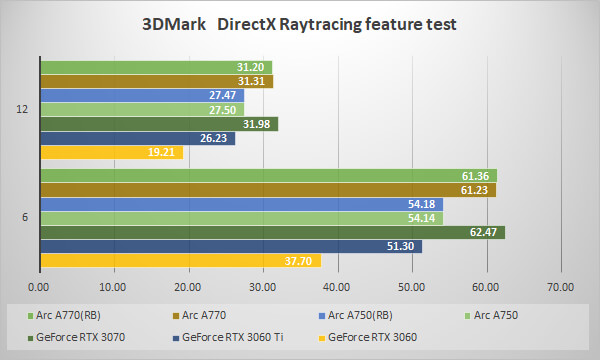Click the GeForce RTX 3060 Ti legend text

(x=233, y=337)
